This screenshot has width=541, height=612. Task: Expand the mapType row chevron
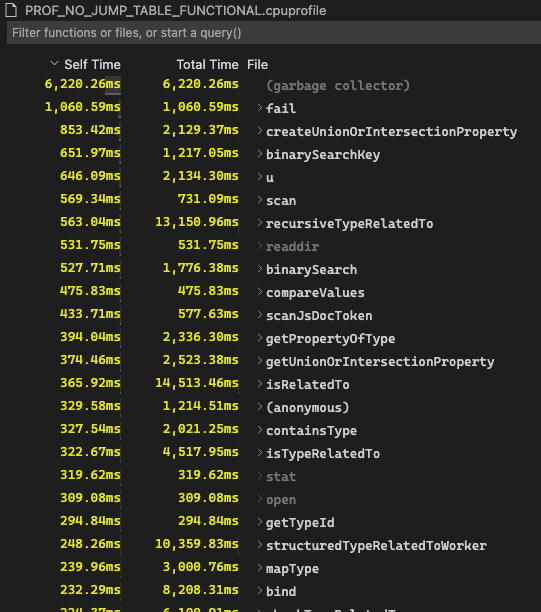coord(260,569)
